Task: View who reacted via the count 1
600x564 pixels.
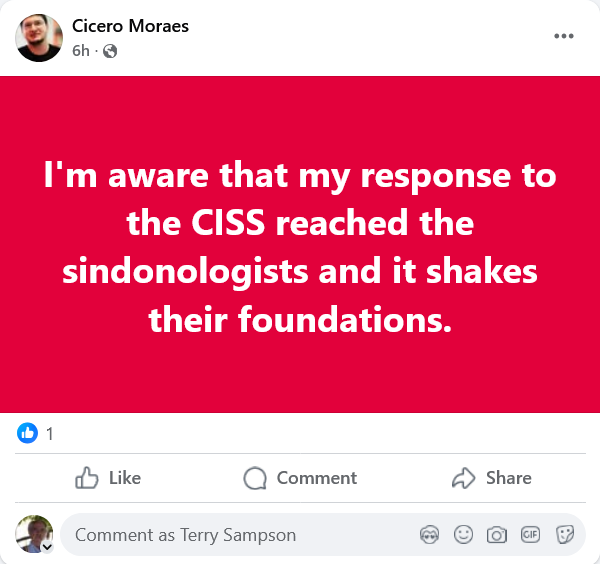Action: tap(50, 434)
